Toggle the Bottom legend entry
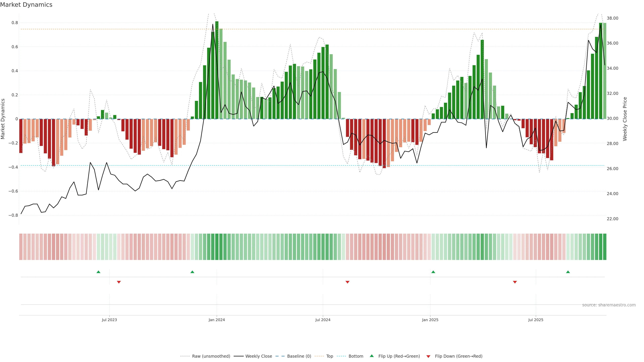The width and height of the screenshot is (644, 362). (356, 356)
